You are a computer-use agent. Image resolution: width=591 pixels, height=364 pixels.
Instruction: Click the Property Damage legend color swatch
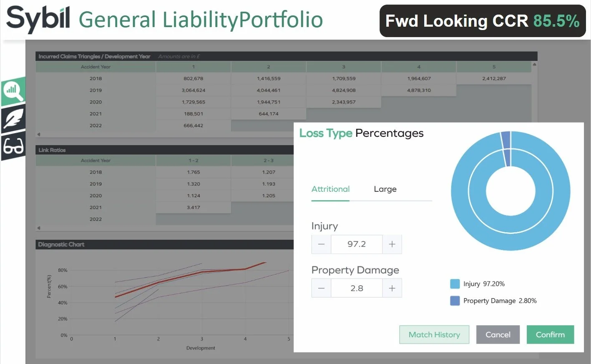click(x=455, y=301)
